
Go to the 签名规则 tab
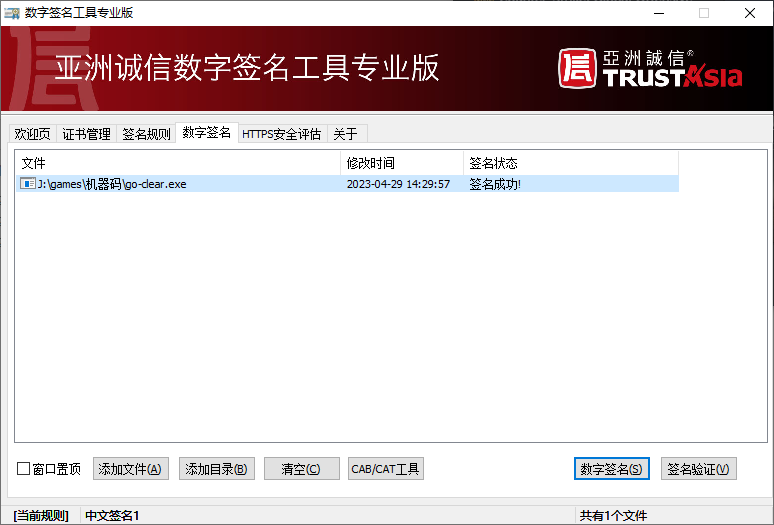[146, 134]
